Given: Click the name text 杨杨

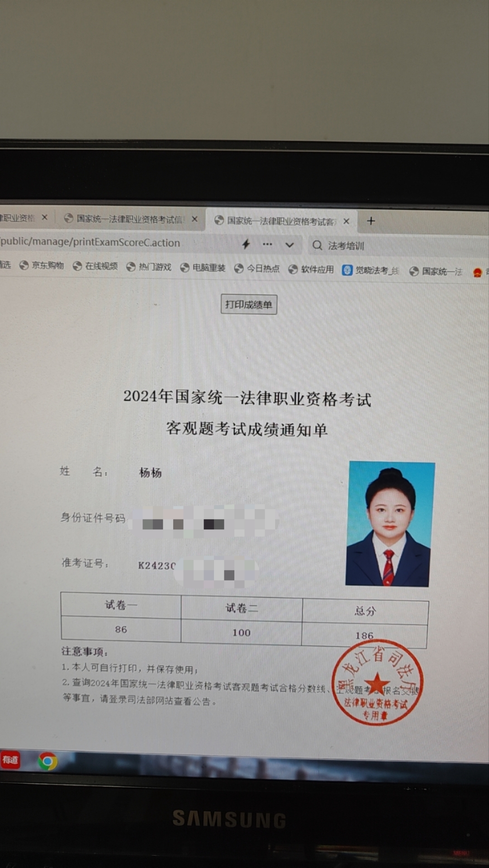Looking at the screenshot, I should tap(150, 473).
